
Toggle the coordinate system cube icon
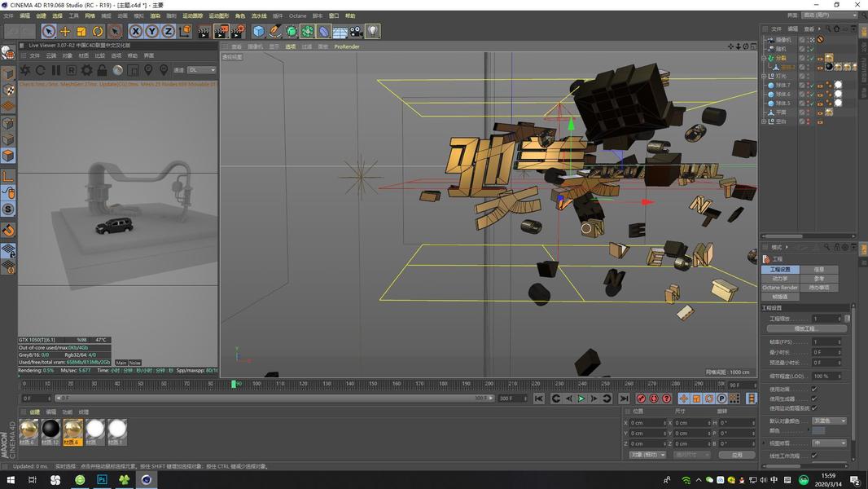point(185,32)
